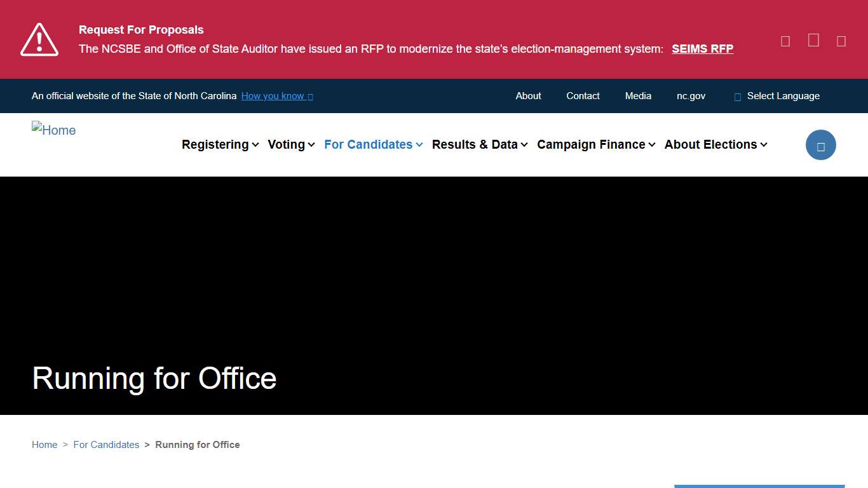Click the external link icon after How you know
This screenshot has width=868, height=488.
click(310, 97)
